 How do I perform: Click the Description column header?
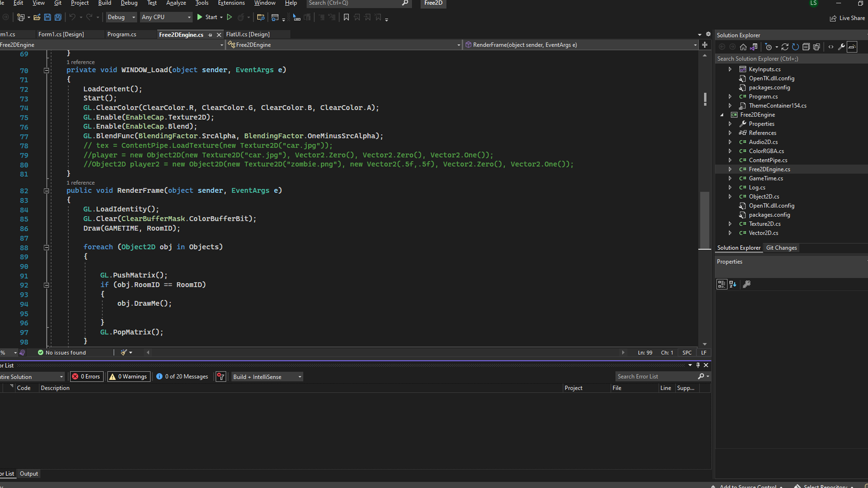coord(55,388)
